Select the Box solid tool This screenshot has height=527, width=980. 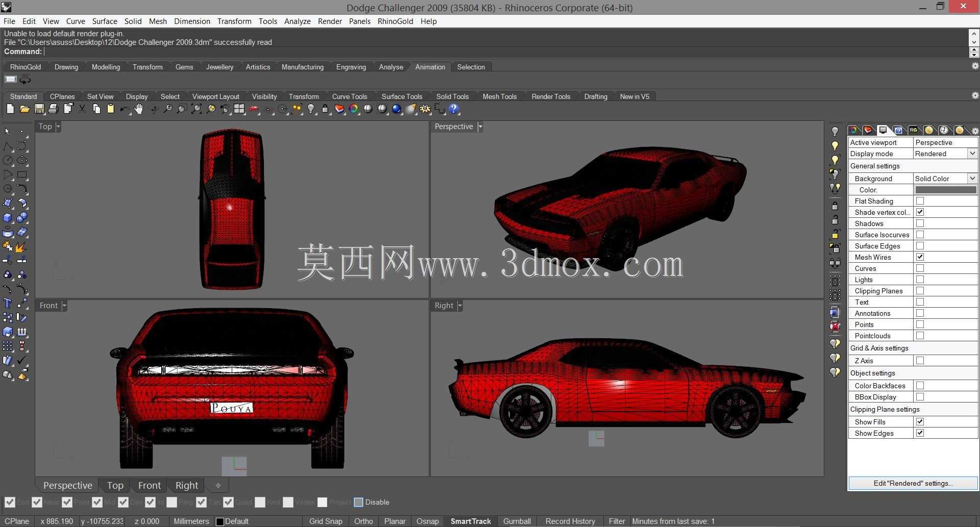coord(8,218)
